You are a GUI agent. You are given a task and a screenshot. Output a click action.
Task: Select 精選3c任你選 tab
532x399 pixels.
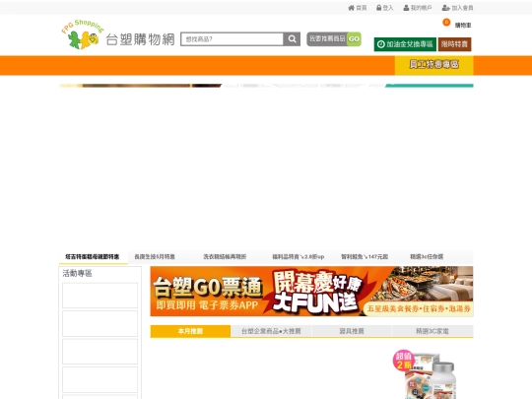coord(427,257)
